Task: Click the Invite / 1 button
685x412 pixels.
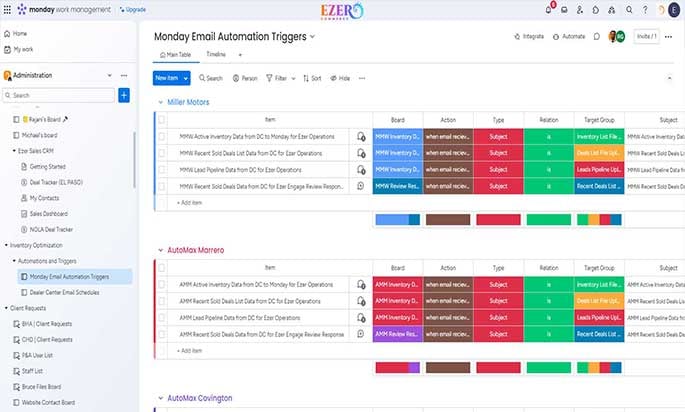Action: tap(647, 37)
